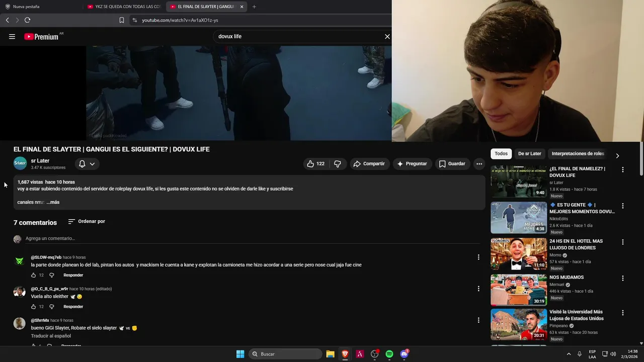Image resolution: width=644 pixels, height=362 pixels.
Task: Open Spotify from the taskbar
Action: pos(389,354)
